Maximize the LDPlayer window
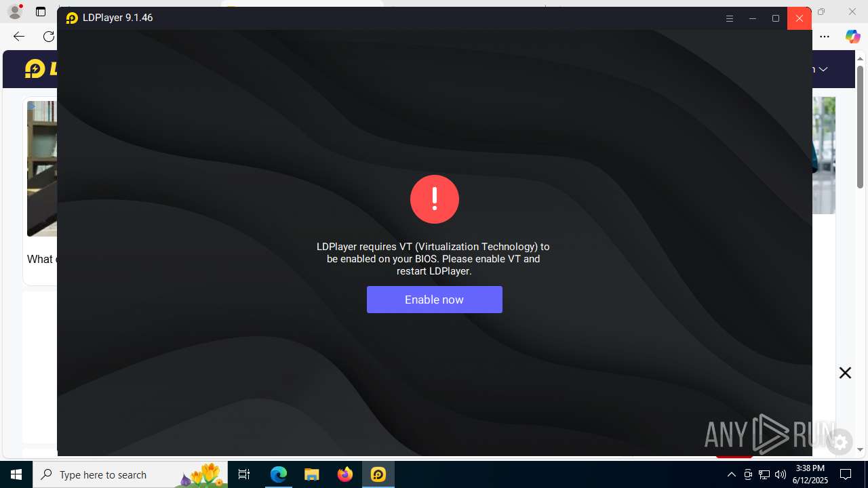The width and height of the screenshot is (868, 488). click(776, 18)
